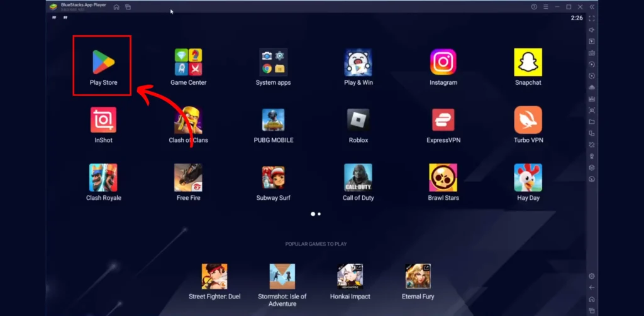This screenshot has width=644, height=316.
Task: Launch Instagram
Action: (443, 62)
